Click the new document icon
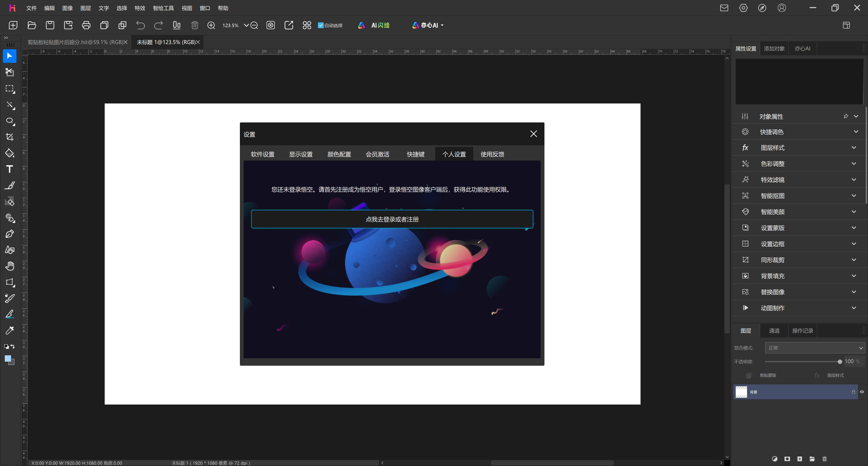This screenshot has height=466, width=868. 13,25
